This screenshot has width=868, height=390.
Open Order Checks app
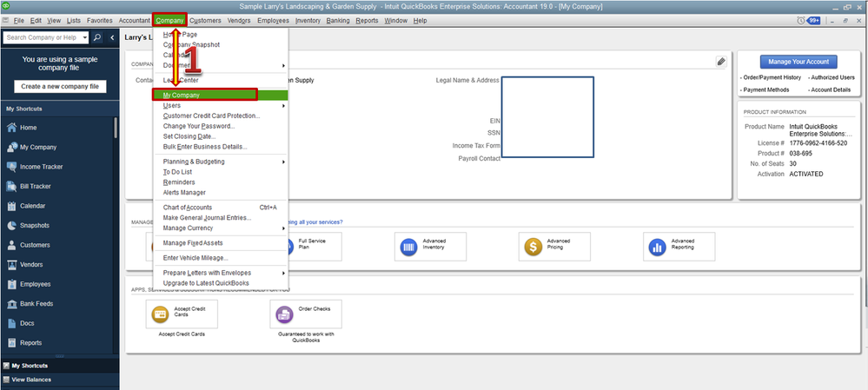(x=306, y=314)
